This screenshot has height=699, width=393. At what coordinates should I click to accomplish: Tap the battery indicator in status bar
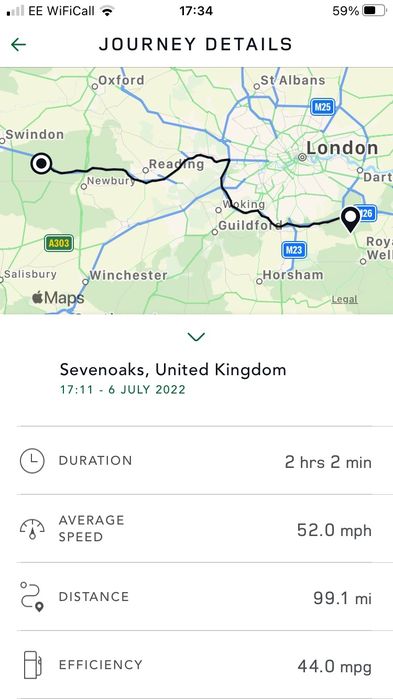click(374, 10)
